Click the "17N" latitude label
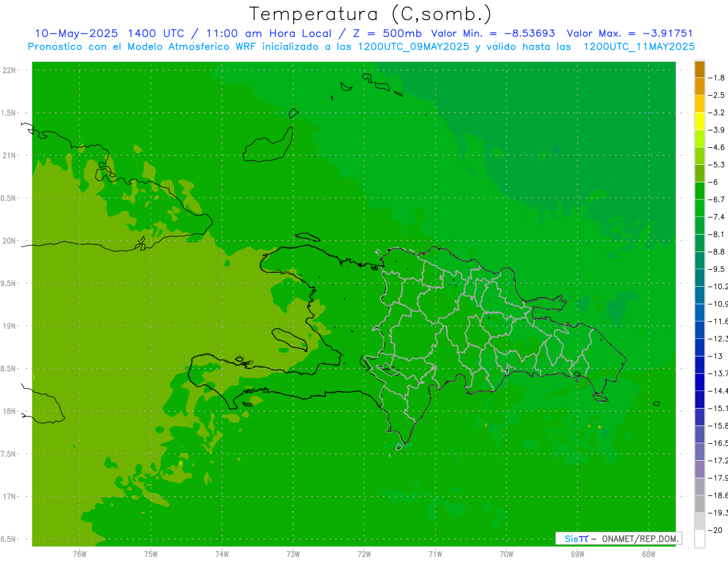728x562 pixels. [10, 497]
